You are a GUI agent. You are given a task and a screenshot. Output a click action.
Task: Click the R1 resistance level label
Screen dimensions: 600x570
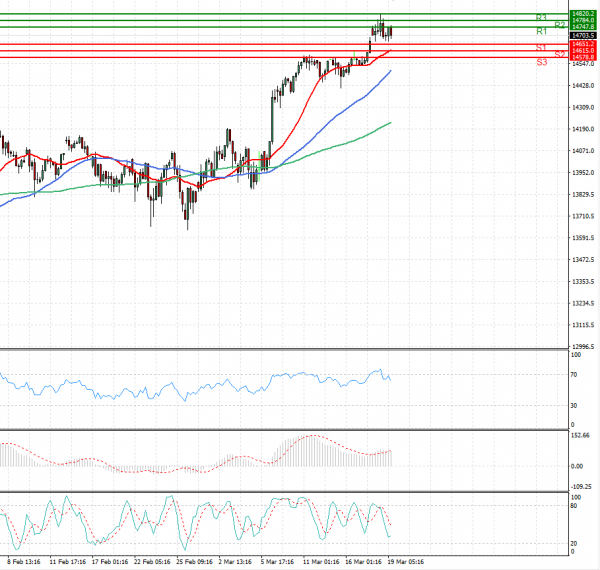pos(541,32)
